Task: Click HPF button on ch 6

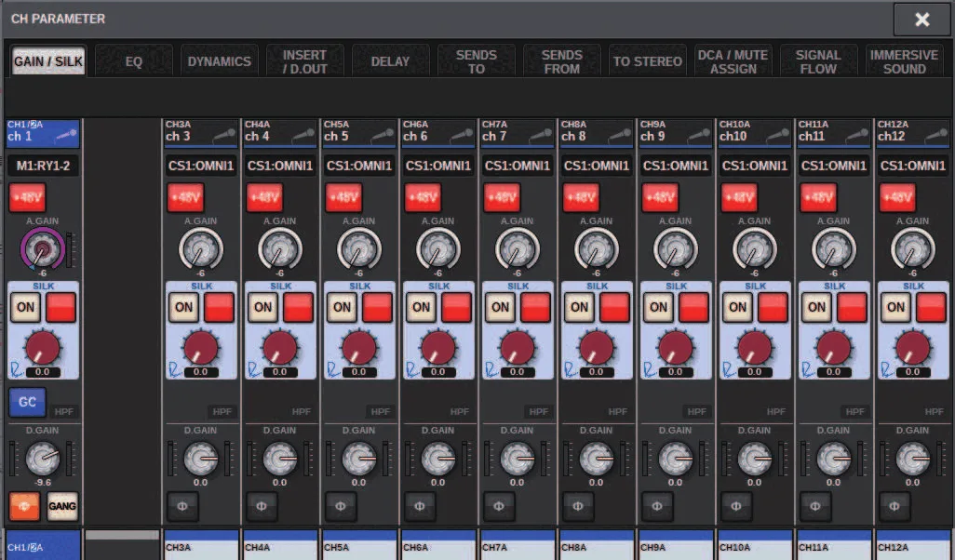Action: [460, 412]
